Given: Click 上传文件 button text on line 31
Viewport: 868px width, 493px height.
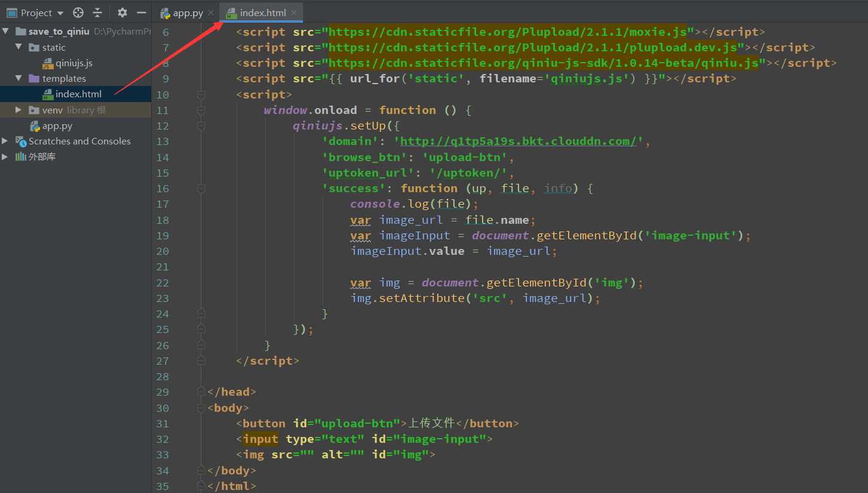Looking at the screenshot, I should click(x=431, y=423).
